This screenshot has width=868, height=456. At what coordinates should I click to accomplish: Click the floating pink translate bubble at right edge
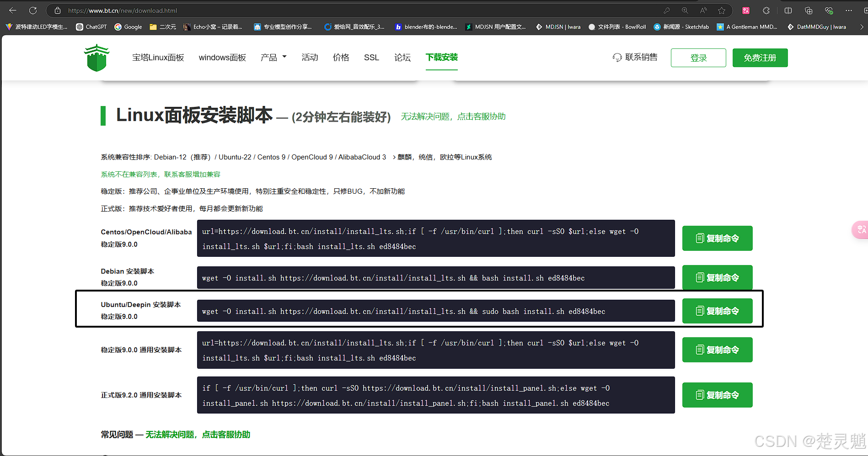(x=860, y=229)
